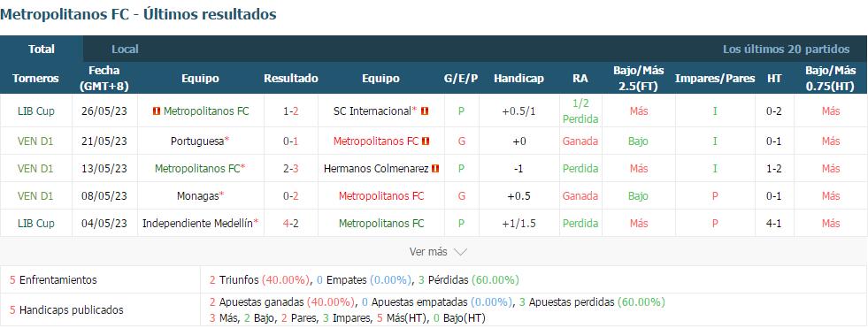Screen dimensions: 868x328
Task: Open the 4-2 result against Independiente Medellín
Action: click(290, 224)
